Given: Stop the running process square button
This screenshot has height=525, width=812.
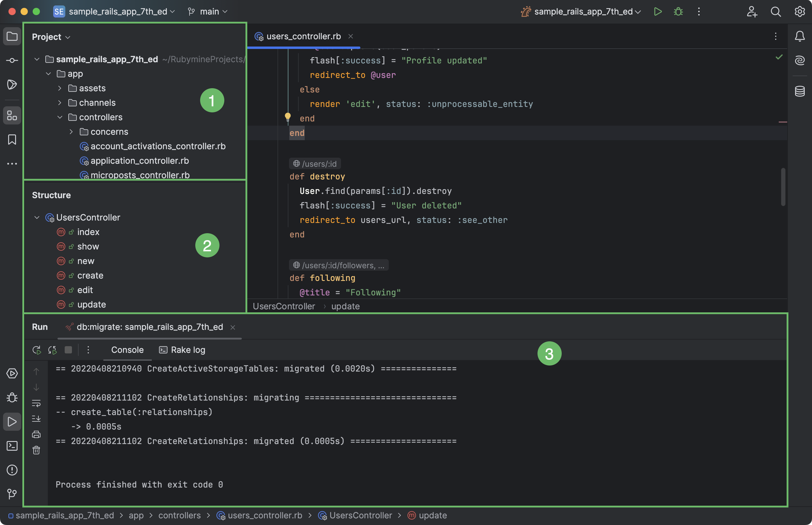Looking at the screenshot, I should pyautogui.click(x=68, y=350).
